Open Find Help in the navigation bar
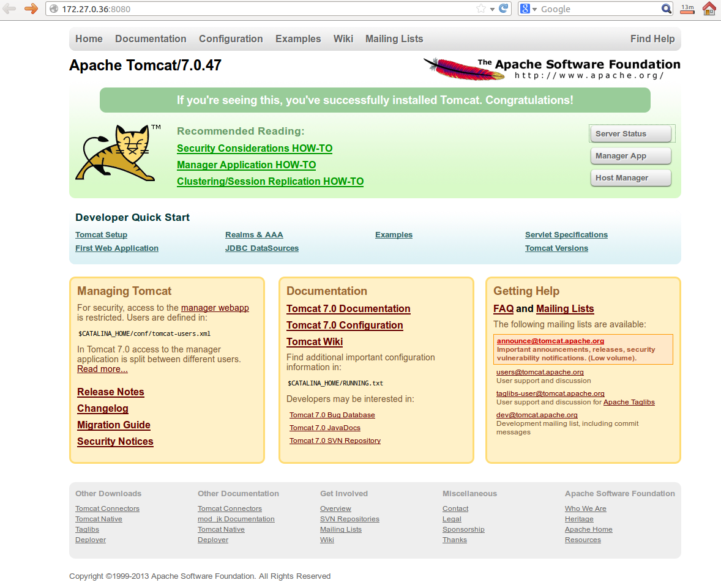 point(652,39)
